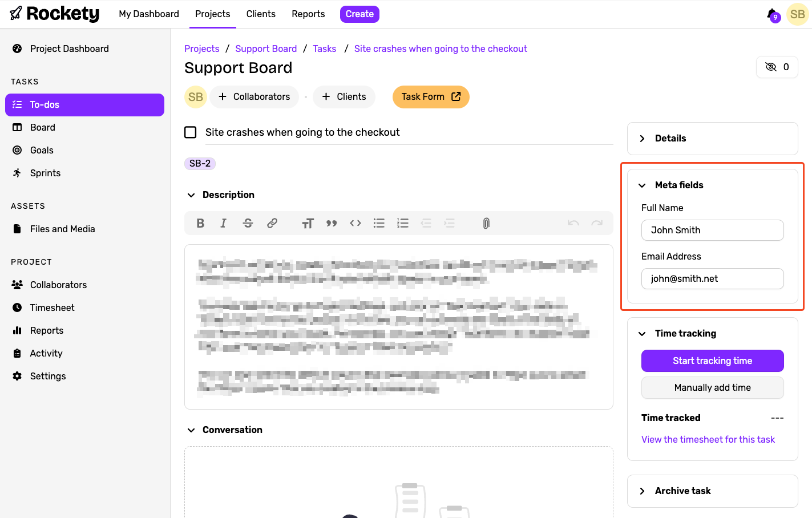Click into the description text editor

(x=399, y=327)
